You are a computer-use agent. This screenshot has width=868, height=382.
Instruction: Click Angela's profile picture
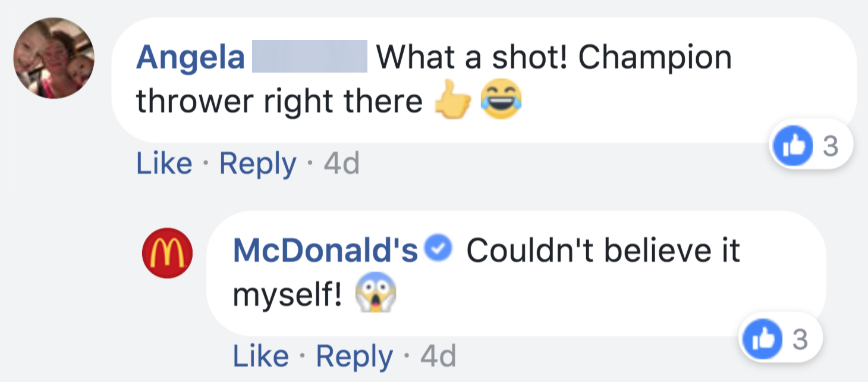coord(54,58)
